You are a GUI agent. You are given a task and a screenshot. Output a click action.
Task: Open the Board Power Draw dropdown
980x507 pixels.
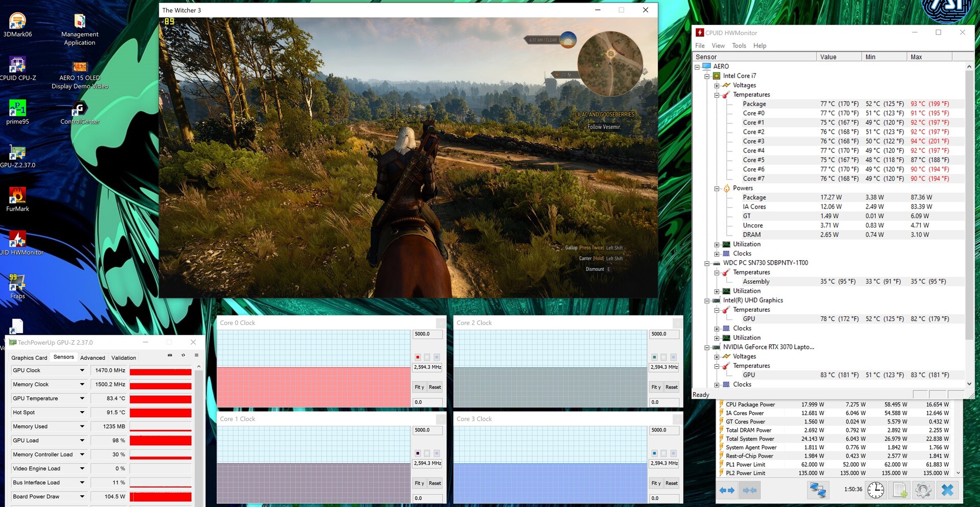coord(82,496)
